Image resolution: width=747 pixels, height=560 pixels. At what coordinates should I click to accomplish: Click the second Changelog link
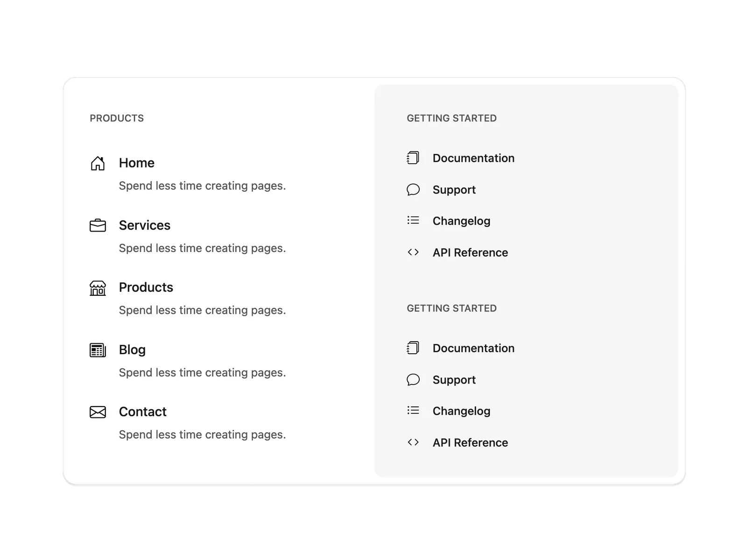461,411
